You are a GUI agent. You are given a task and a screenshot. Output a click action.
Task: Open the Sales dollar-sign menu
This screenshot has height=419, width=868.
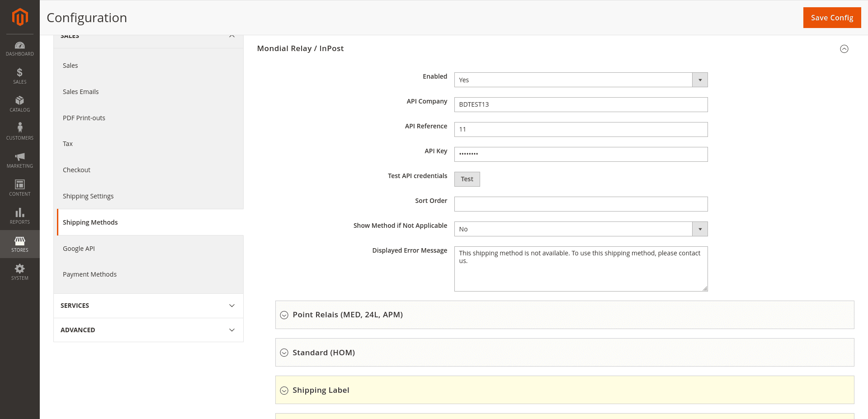point(20,76)
